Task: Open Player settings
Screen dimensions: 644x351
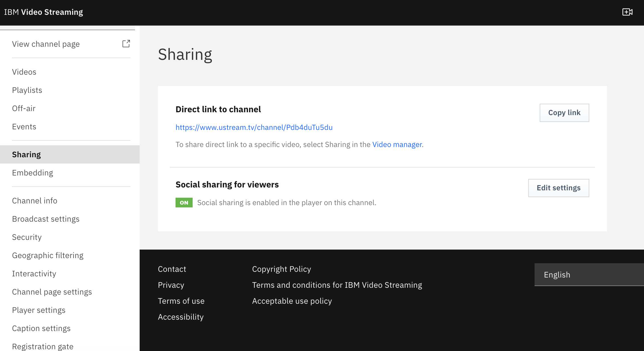Action: [x=39, y=310]
